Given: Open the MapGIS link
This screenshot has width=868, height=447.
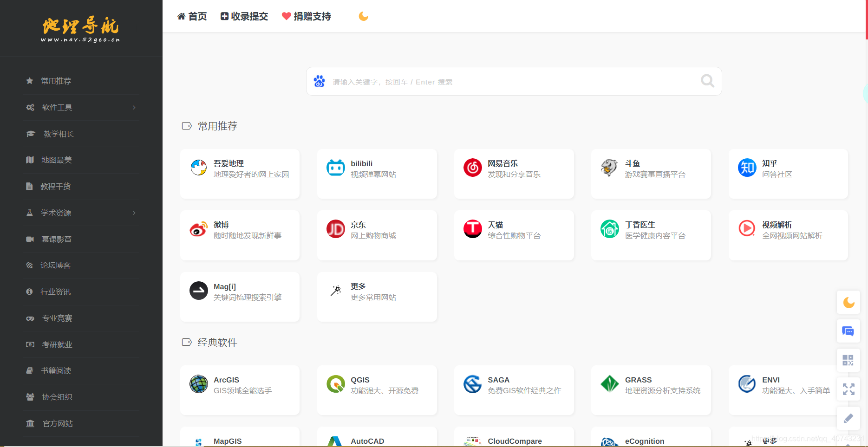Looking at the screenshot, I should [x=228, y=441].
